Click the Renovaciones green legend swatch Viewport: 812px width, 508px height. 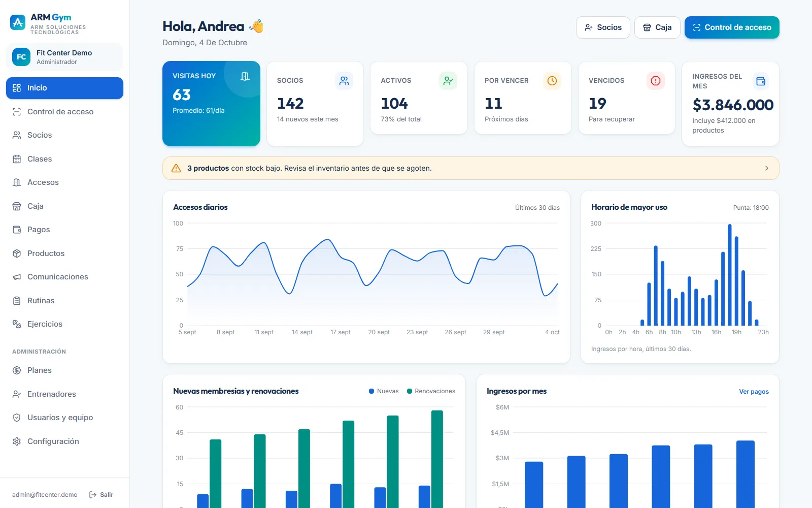tap(410, 391)
